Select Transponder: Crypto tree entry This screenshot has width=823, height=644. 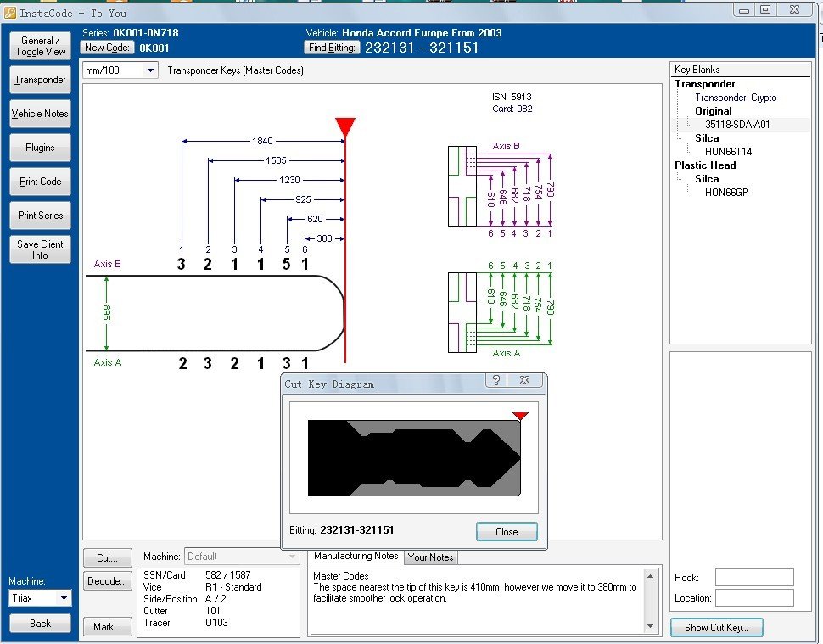tap(736, 98)
